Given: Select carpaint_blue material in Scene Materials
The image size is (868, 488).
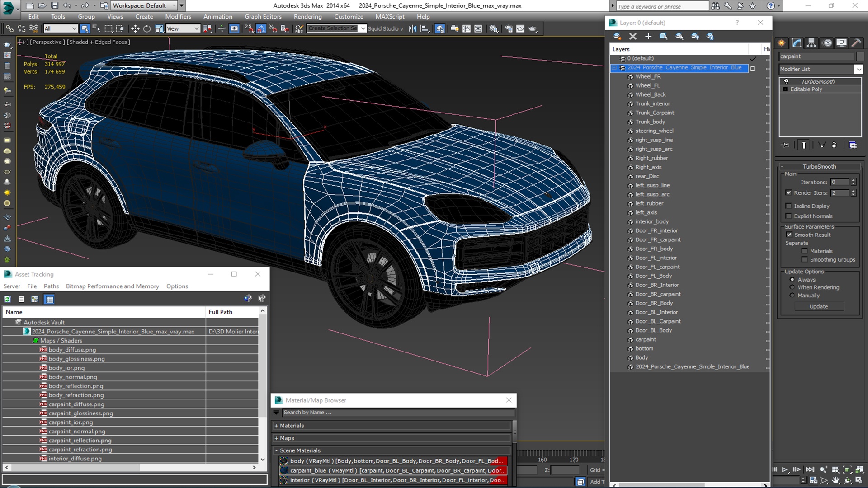Looking at the screenshot, I should 393,470.
